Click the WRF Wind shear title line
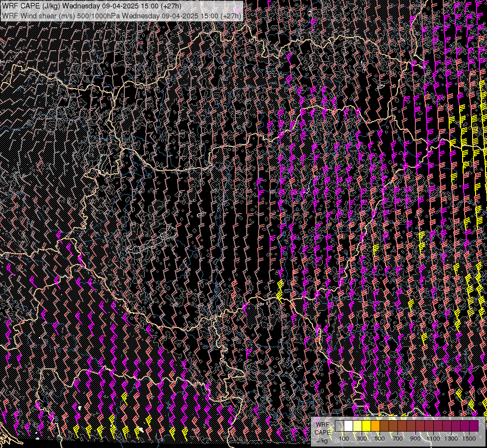 121,15
